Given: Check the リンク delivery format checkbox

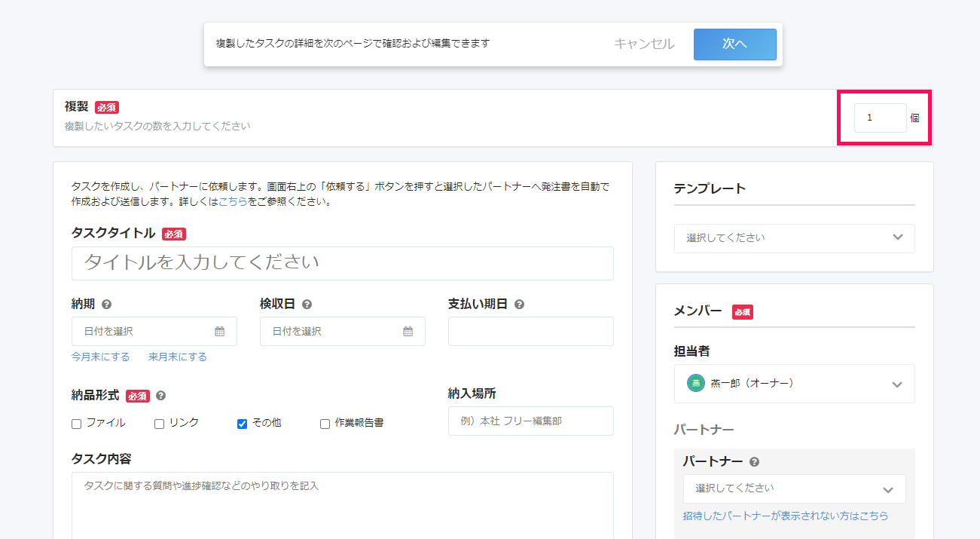Looking at the screenshot, I should coord(159,424).
